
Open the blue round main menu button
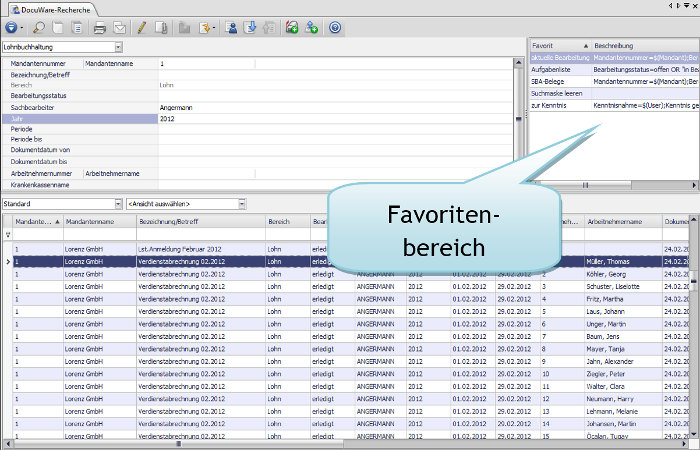[x=11, y=28]
